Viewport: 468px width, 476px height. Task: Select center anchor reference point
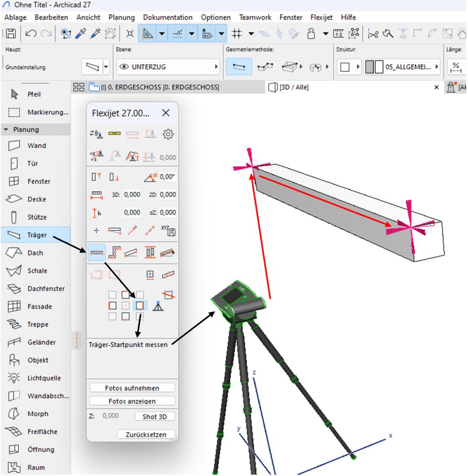(x=125, y=306)
